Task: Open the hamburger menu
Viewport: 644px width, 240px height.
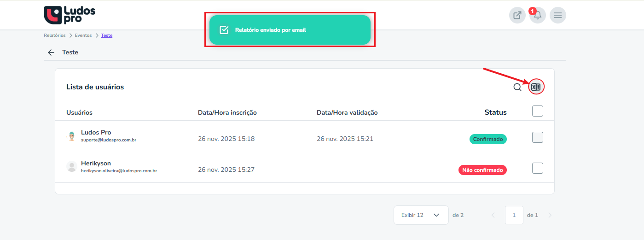Action: click(558, 15)
